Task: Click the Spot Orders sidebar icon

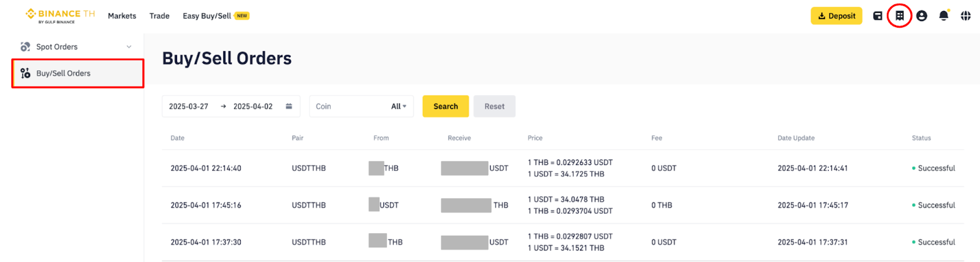Action: tap(25, 47)
